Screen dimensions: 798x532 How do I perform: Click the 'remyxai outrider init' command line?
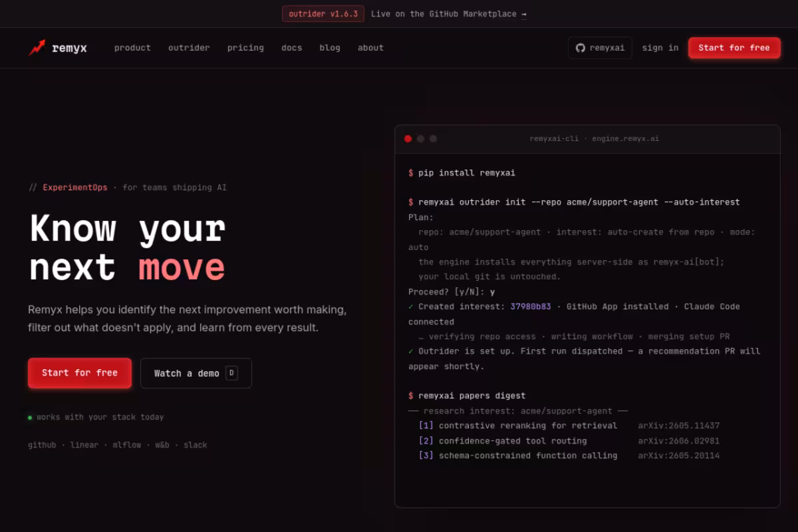pos(574,202)
